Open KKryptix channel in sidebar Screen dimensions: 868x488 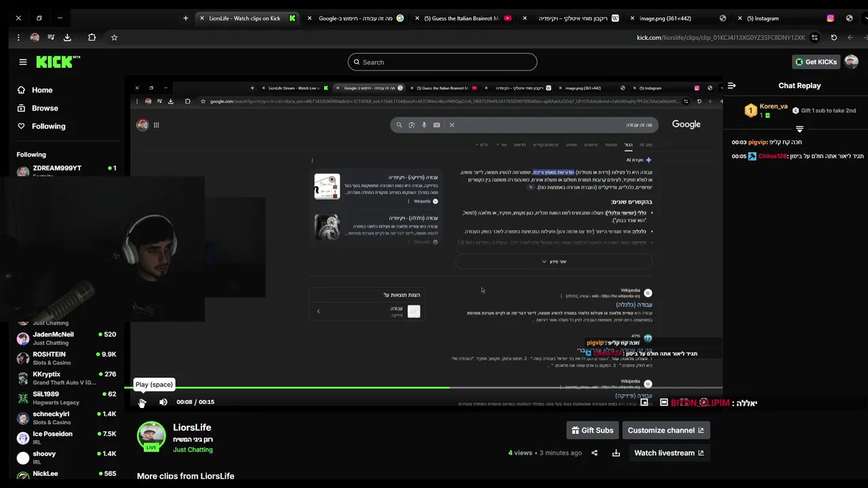coord(66,378)
